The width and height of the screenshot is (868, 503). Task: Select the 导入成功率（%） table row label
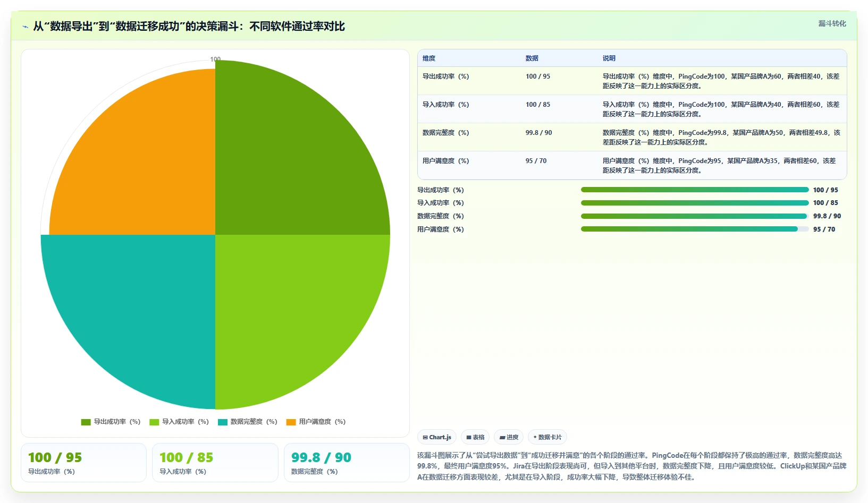pyautogui.click(x=446, y=105)
